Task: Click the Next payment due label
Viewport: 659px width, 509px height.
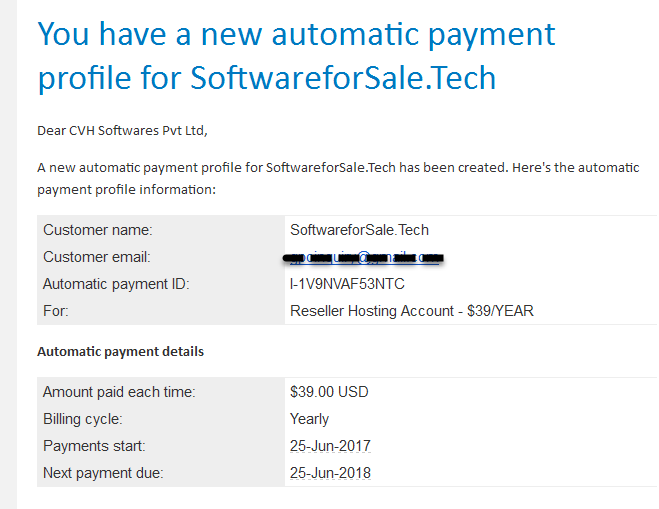Action: 103,473
